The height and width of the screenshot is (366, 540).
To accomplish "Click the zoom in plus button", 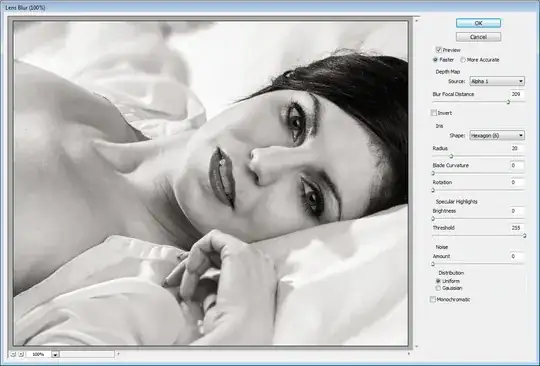I will pos(21,354).
